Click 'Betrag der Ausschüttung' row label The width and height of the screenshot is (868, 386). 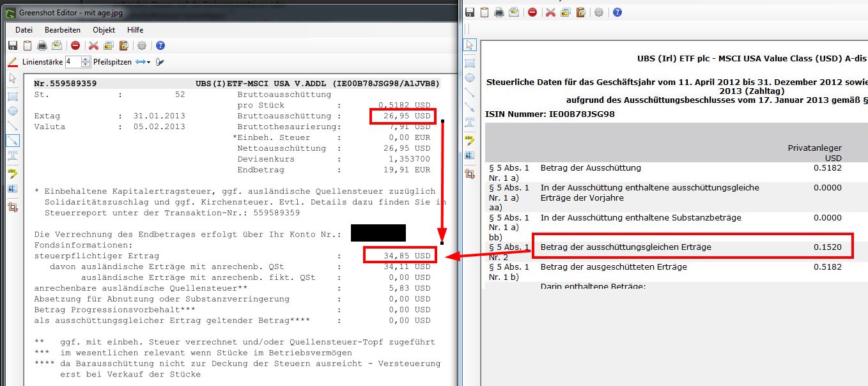point(591,168)
